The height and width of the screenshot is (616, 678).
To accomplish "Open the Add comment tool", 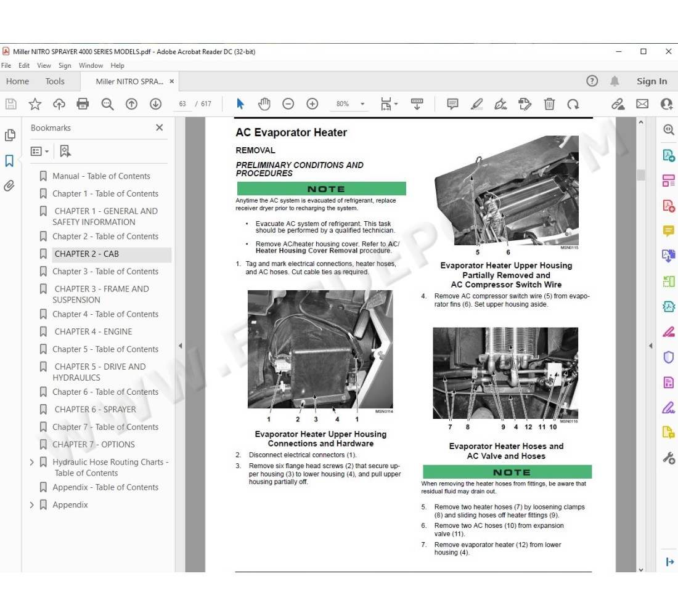I will pos(452,104).
